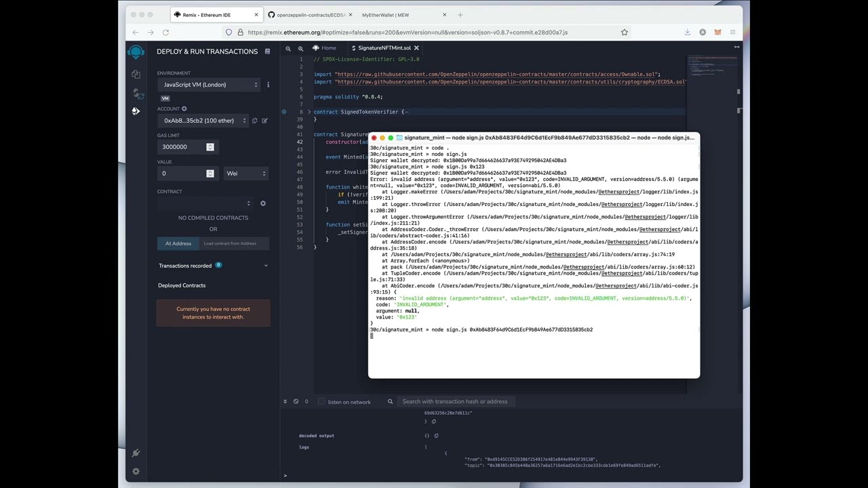Click the Value amount field

coord(188,174)
